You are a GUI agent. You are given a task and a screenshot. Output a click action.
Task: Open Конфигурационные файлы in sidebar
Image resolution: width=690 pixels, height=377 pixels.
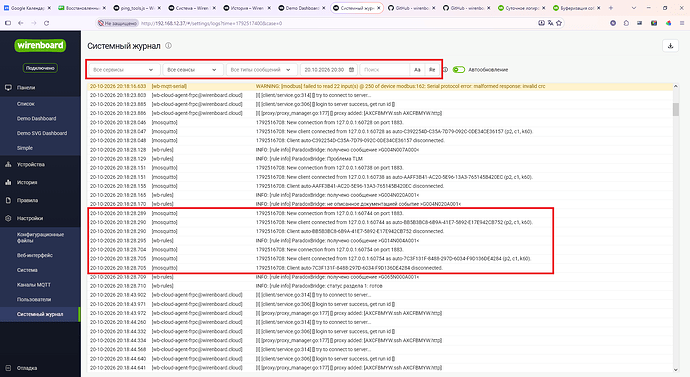(40, 238)
